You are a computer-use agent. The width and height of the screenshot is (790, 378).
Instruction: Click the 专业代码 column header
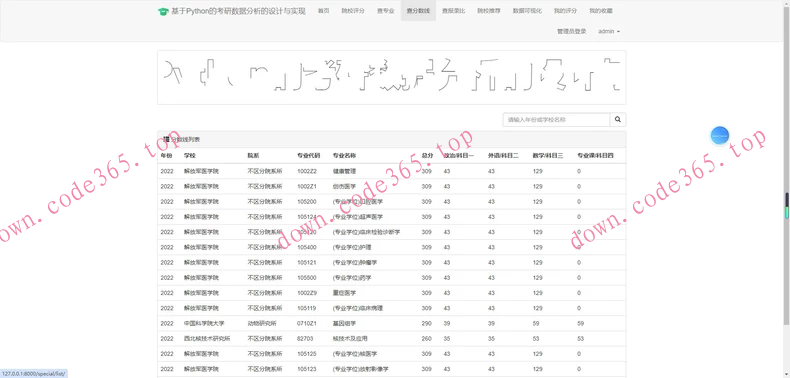(308, 156)
